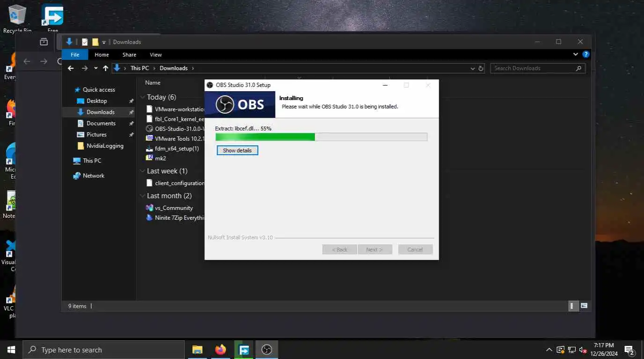Open the Windows Start menu
This screenshot has height=359, width=644.
(x=11, y=350)
